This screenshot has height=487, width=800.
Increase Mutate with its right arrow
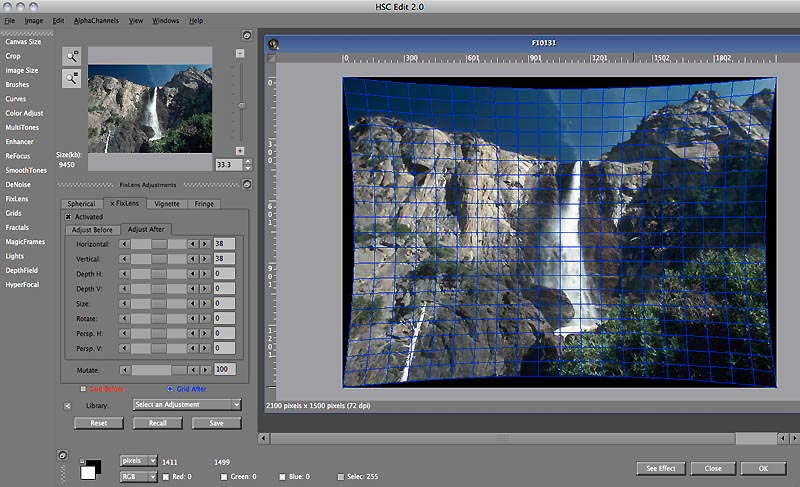[205, 370]
